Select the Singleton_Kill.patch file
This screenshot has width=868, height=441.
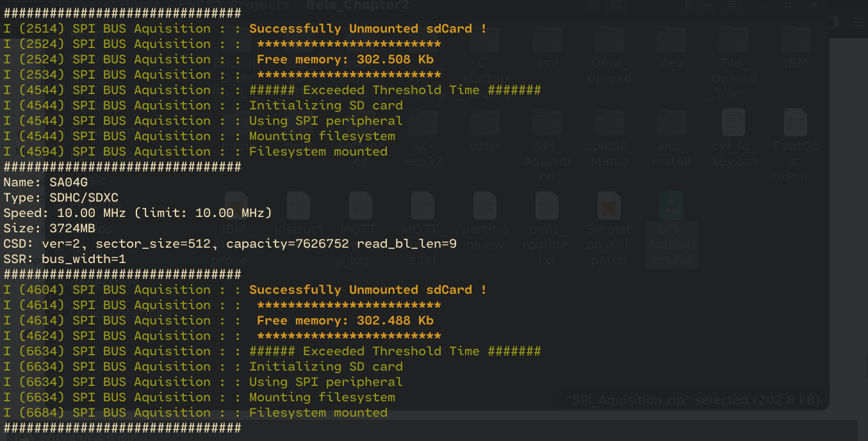tap(609, 229)
